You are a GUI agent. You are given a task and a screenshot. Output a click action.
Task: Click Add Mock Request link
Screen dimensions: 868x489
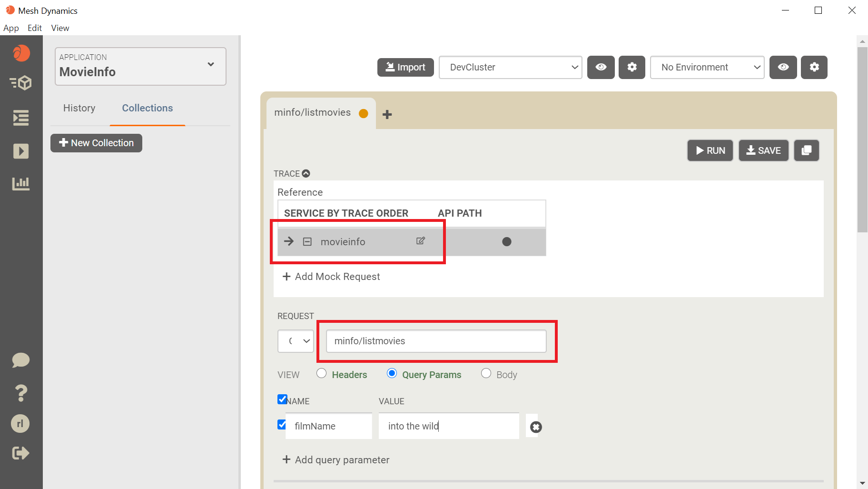click(331, 277)
